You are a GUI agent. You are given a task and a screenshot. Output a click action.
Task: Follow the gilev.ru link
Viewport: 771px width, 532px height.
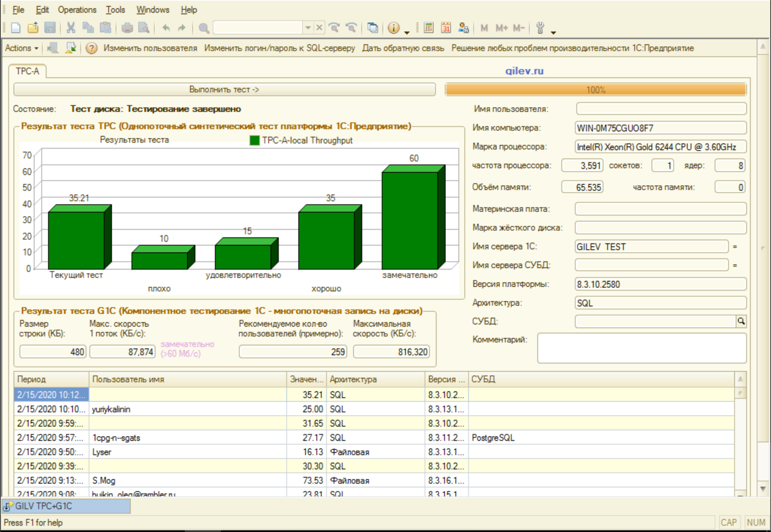click(524, 71)
